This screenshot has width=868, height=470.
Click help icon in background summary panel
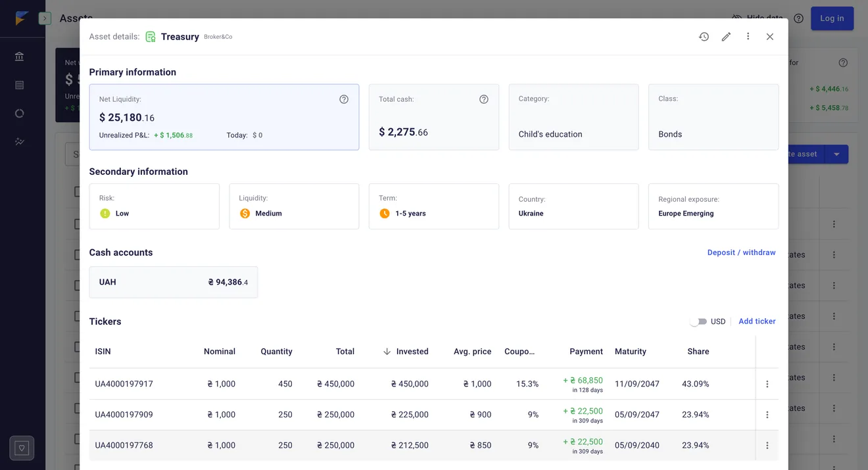pyautogui.click(x=843, y=63)
